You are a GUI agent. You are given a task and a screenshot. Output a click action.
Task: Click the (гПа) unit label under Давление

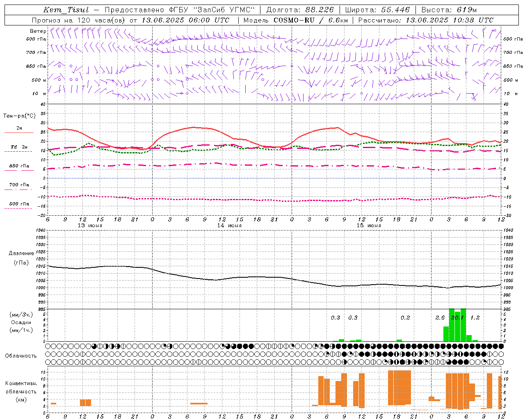click(21, 263)
